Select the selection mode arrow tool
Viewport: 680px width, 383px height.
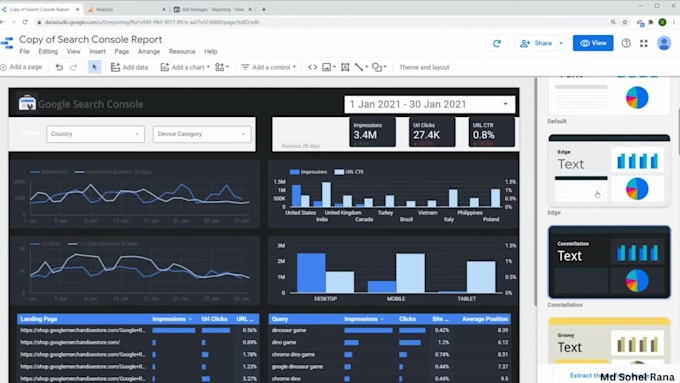(x=94, y=67)
